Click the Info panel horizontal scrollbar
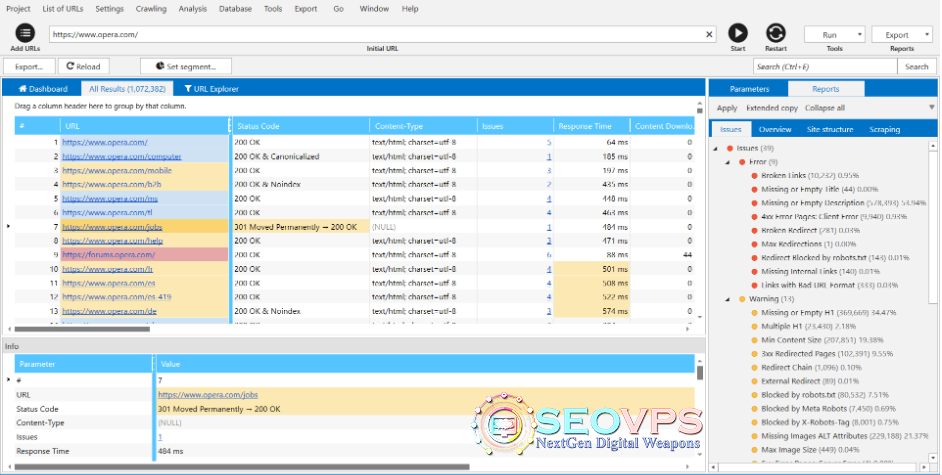The image size is (942, 475). pyautogui.click(x=242, y=467)
